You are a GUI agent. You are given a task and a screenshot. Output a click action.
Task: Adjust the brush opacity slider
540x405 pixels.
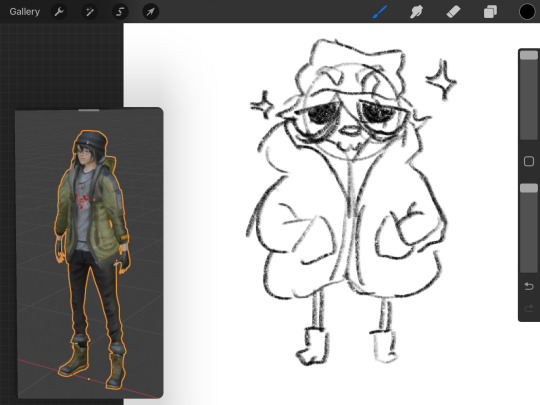[529, 228]
